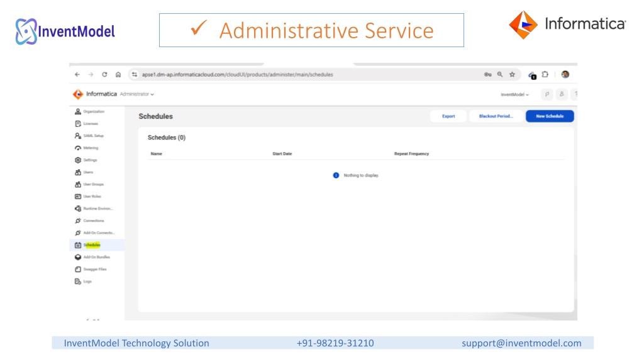Click the browser forward arrow
Image resolution: width=644 pixels, height=362 pixels.
(91, 75)
